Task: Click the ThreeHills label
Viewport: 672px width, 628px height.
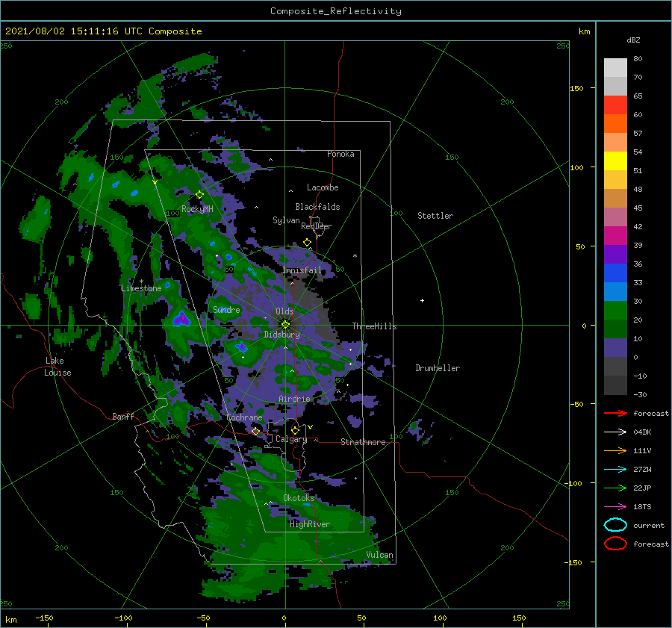Action: coord(374,326)
